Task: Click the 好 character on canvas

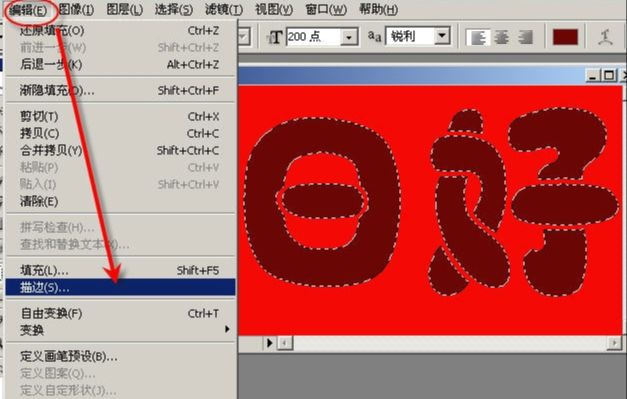Action: (x=525, y=202)
